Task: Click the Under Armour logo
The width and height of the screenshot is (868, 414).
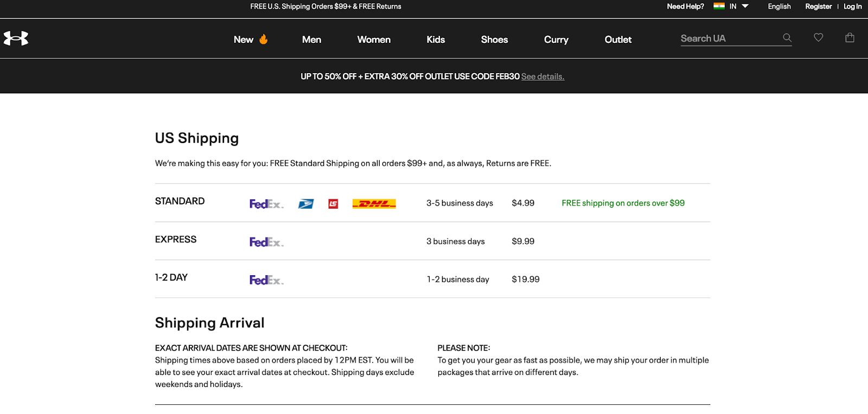Action: [16, 38]
